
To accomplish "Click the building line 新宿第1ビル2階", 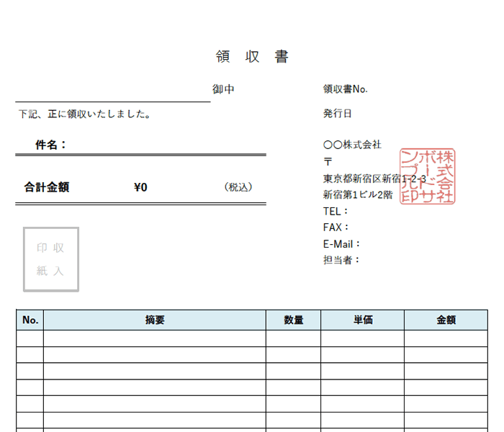I will [x=358, y=195].
